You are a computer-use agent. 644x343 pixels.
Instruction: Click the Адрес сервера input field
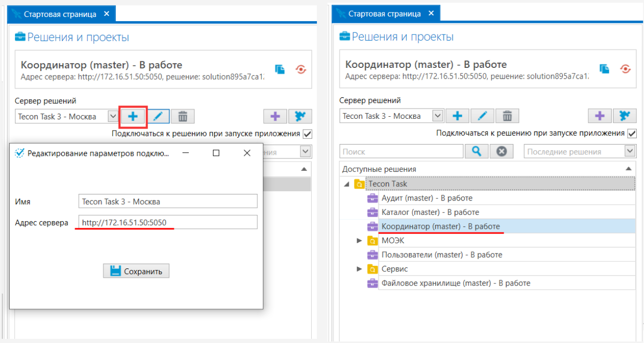(167, 222)
